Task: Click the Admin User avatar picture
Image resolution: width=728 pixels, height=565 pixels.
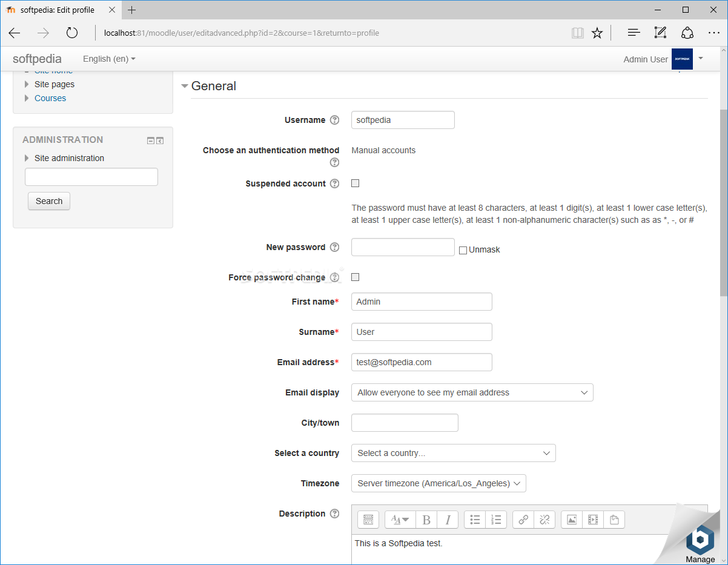Action: (x=682, y=59)
